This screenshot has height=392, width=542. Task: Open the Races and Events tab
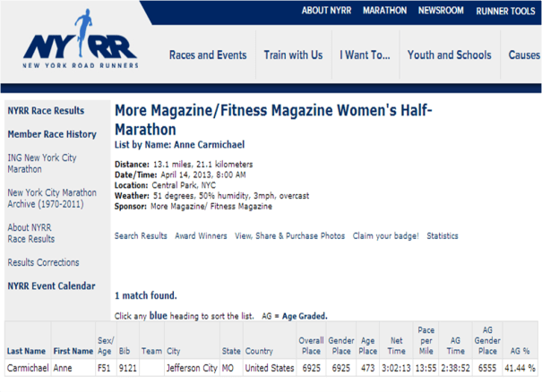pos(208,55)
